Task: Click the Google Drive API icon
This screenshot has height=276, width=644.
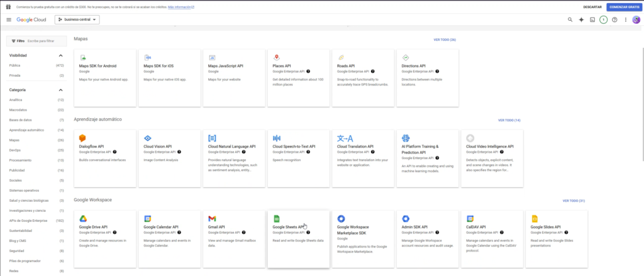Action: click(82, 219)
